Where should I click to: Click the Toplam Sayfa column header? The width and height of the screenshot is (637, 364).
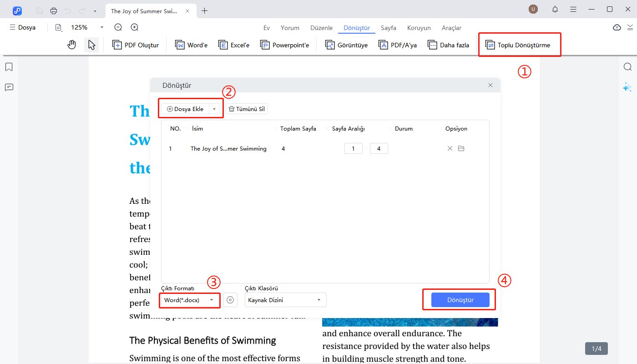coord(298,129)
